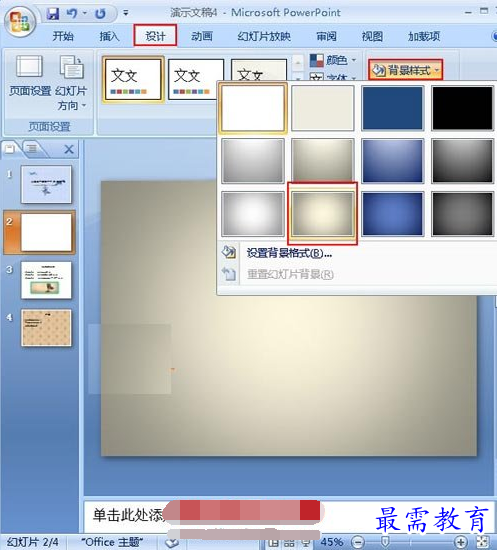Choose the cream solid background style

322,108
